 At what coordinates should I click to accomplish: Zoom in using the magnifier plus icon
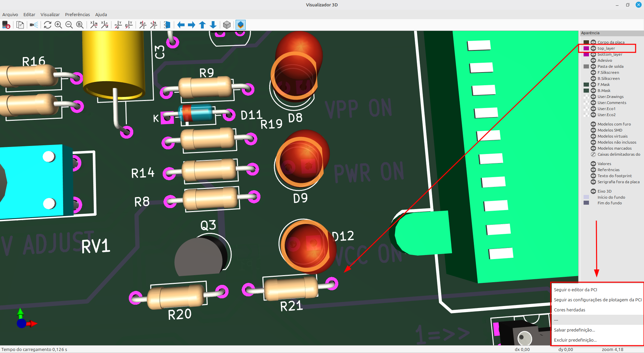pos(58,25)
